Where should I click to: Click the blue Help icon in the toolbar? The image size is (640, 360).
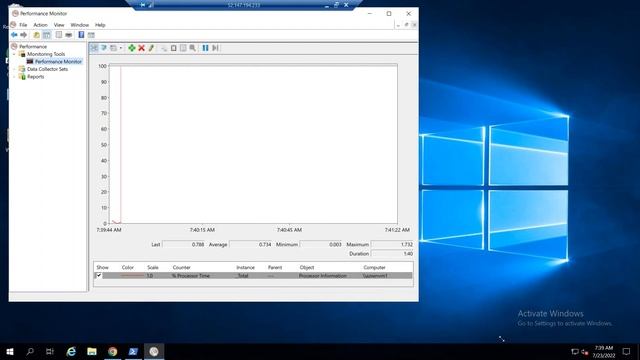click(x=81, y=35)
